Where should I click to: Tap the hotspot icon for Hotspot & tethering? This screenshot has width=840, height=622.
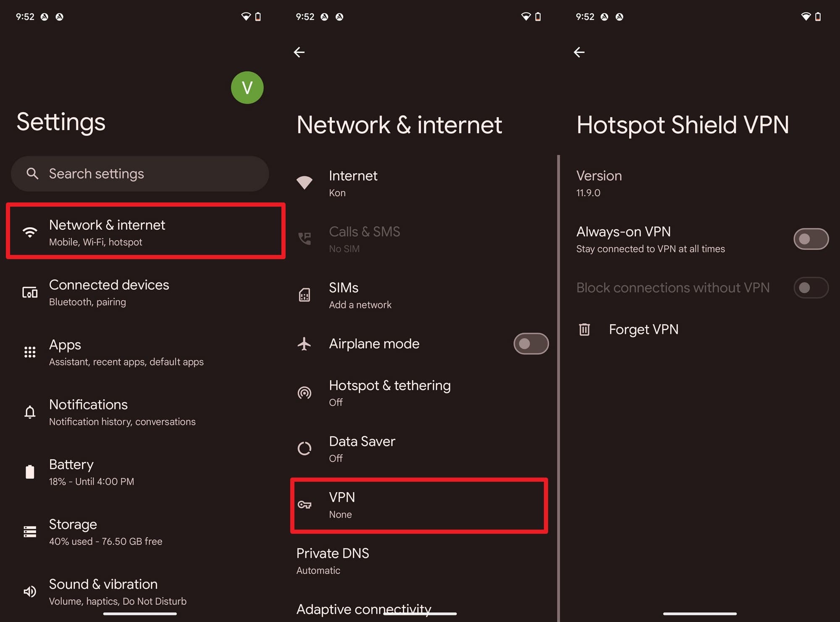tap(304, 393)
